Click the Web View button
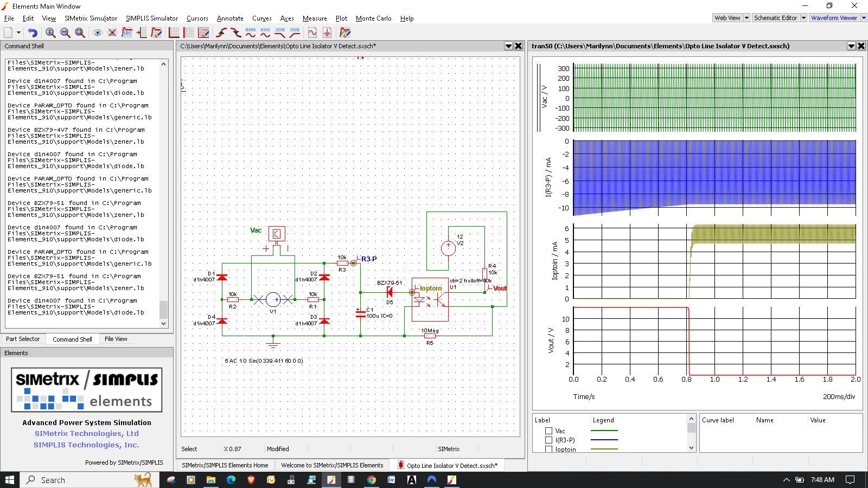This screenshot has width=868, height=488. tap(727, 18)
